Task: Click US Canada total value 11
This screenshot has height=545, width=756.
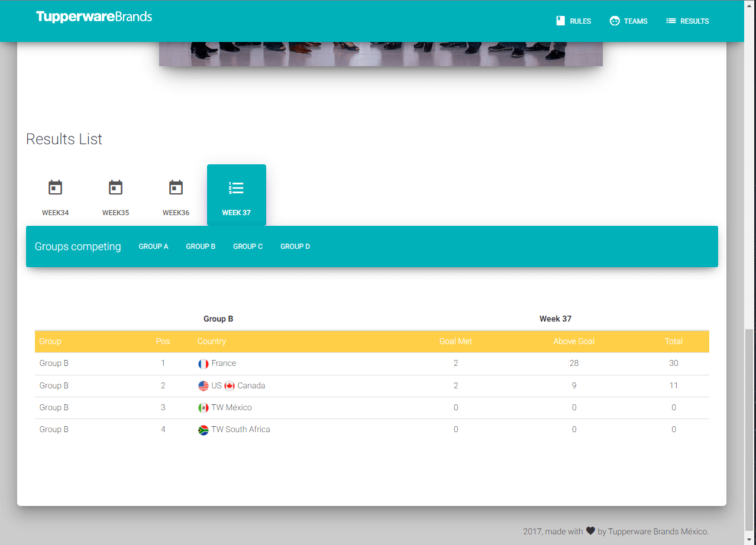Action: click(x=674, y=385)
